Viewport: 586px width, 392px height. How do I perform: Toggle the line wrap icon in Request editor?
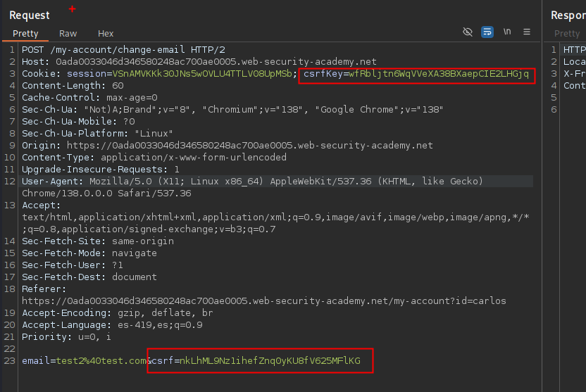pos(487,32)
